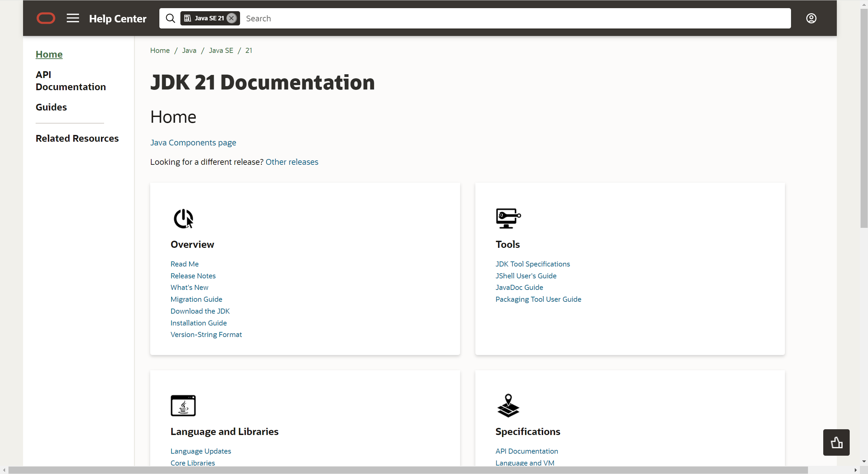Click the Language and Libraries Java icon
Image resolution: width=868 pixels, height=474 pixels.
[x=183, y=406]
